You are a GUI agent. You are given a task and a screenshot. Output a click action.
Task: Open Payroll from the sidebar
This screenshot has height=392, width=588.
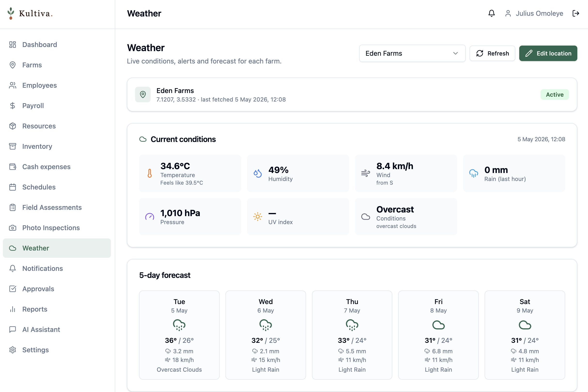click(57, 106)
